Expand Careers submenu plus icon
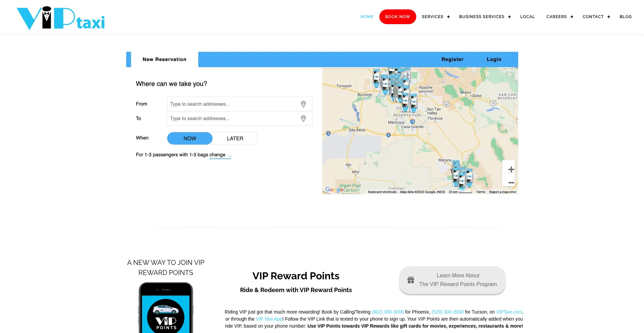644x333 pixels. click(572, 17)
